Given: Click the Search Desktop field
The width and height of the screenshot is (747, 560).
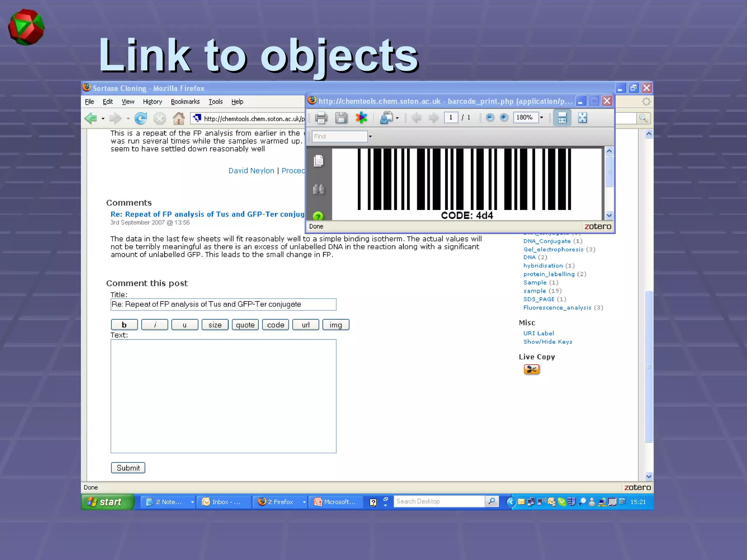Looking at the screenshot, I should point(440,501).
